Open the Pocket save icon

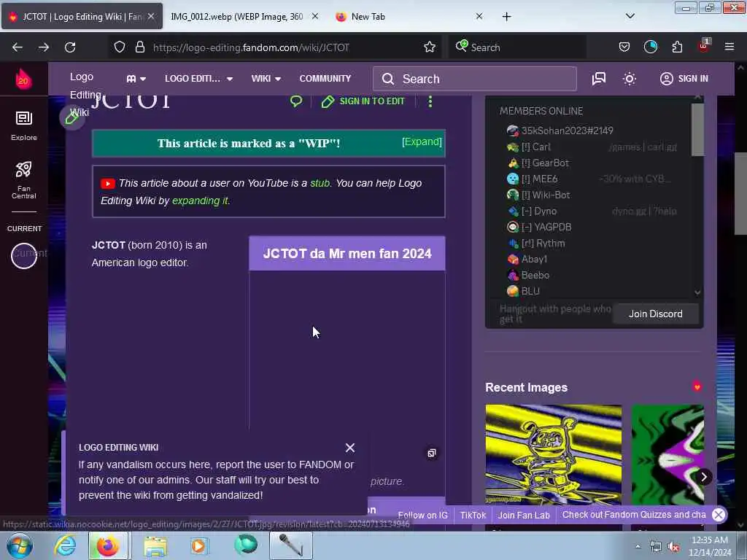click(624, 47)
